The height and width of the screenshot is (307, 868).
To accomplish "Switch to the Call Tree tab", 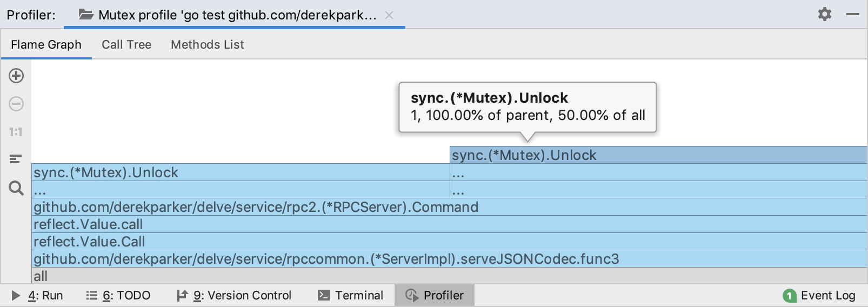I will (126, 44).
